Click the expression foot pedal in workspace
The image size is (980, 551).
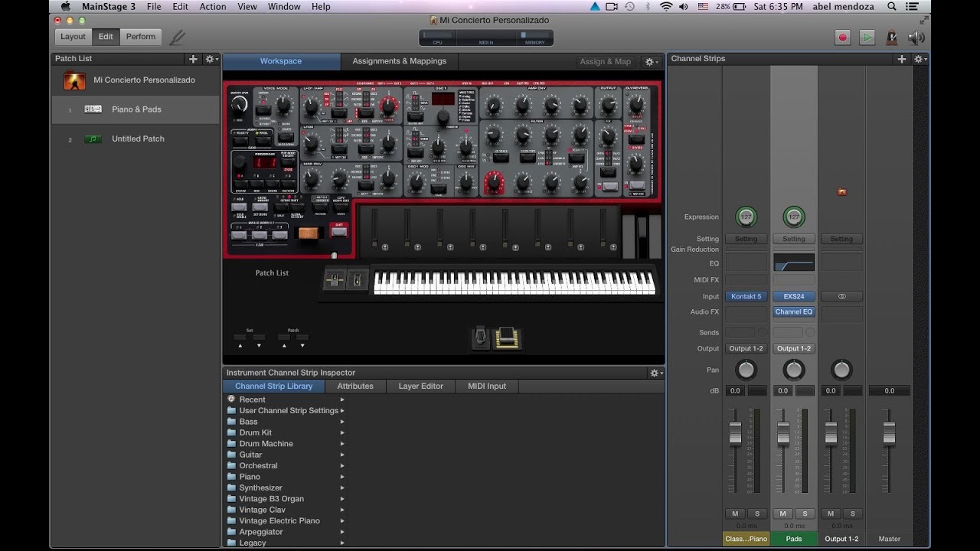pos(507,337)
